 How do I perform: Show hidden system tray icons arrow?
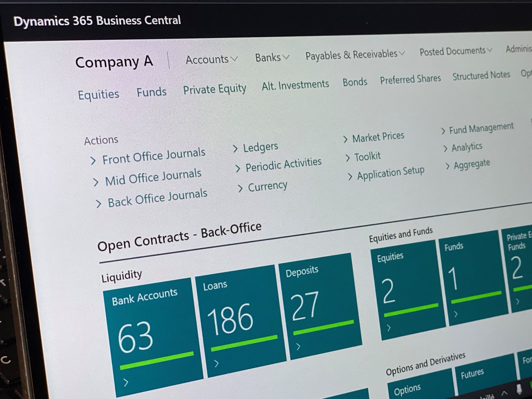click(504, 393)
